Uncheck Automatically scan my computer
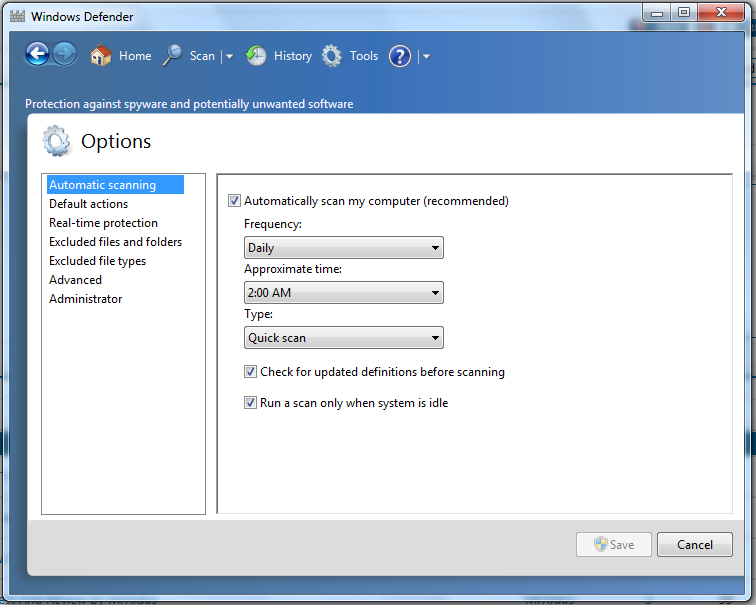This screenshot has height=605, width=756. (x=234, y=201)
